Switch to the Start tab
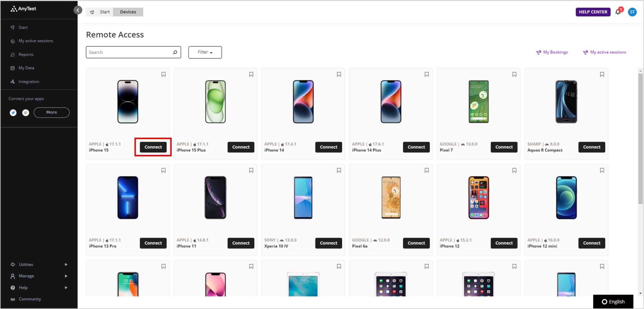 100,12
